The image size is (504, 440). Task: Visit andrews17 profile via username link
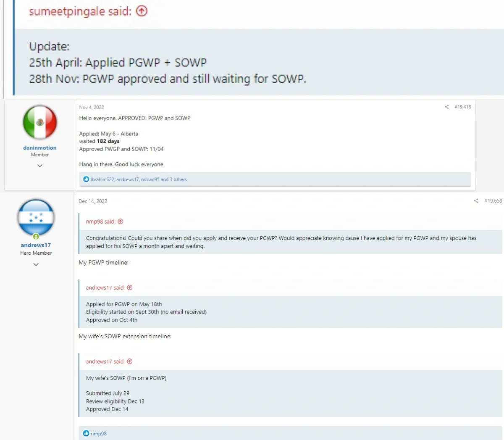tap(36, 245)
